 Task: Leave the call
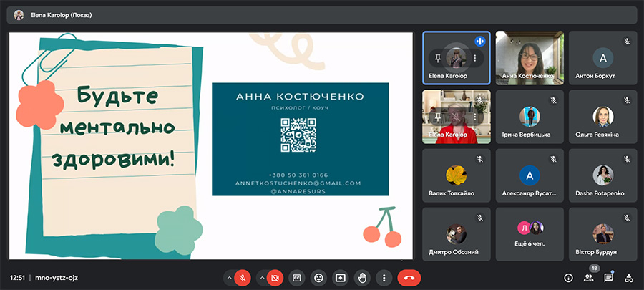click(409, 277)
